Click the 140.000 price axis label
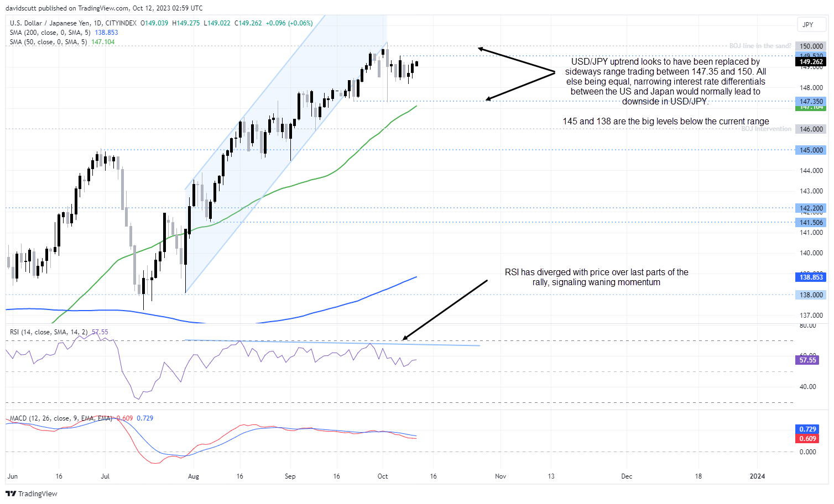Screen dimensions: 834x504 tap(811, 253)
